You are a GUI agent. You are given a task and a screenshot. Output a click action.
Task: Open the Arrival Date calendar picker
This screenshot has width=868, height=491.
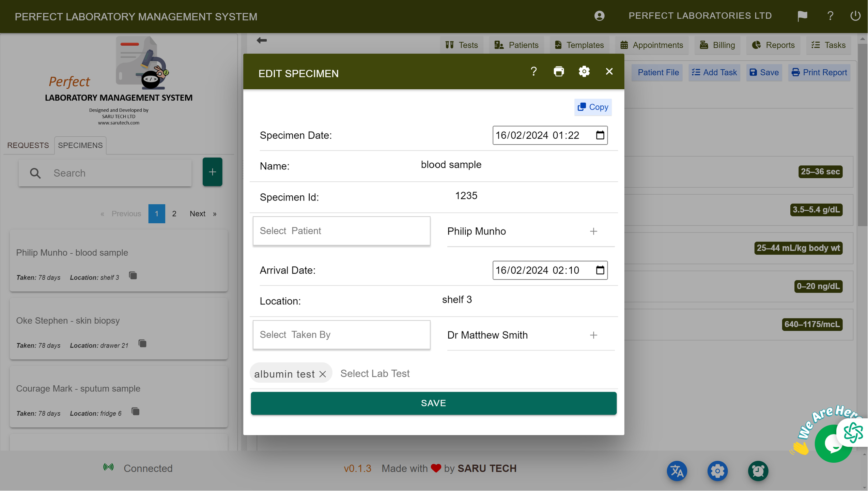click(600, 270)
